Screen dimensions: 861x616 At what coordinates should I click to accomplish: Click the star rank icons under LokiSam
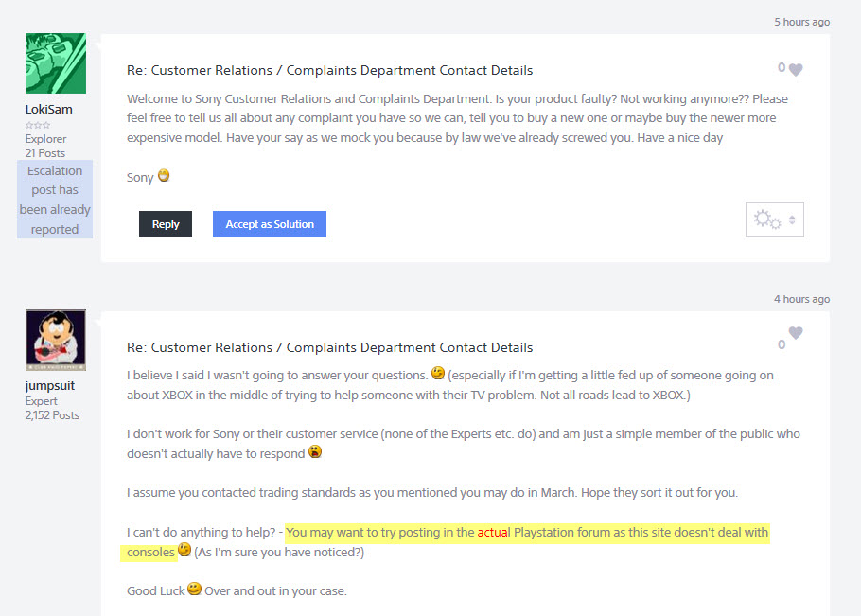click(x=37, y=125)
